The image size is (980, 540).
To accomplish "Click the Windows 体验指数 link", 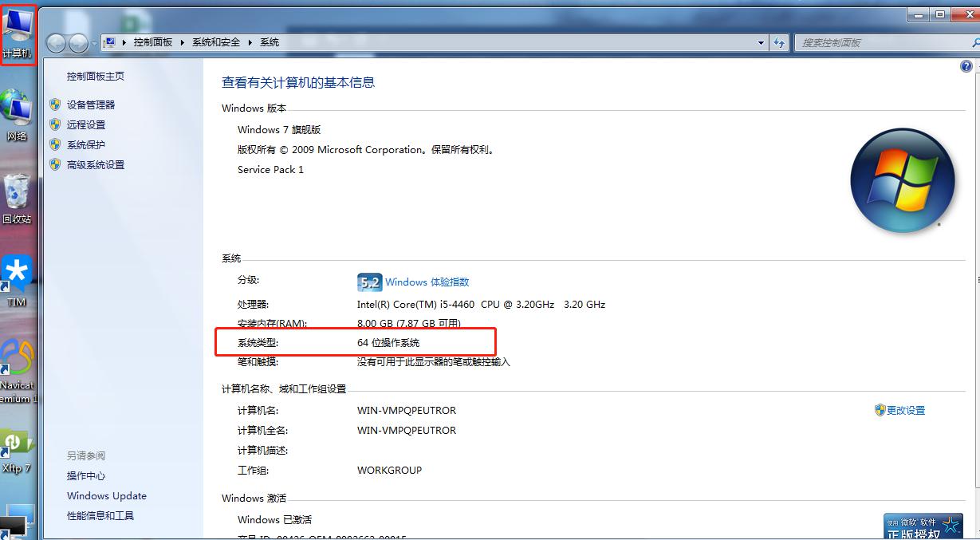I will (427, 282).
